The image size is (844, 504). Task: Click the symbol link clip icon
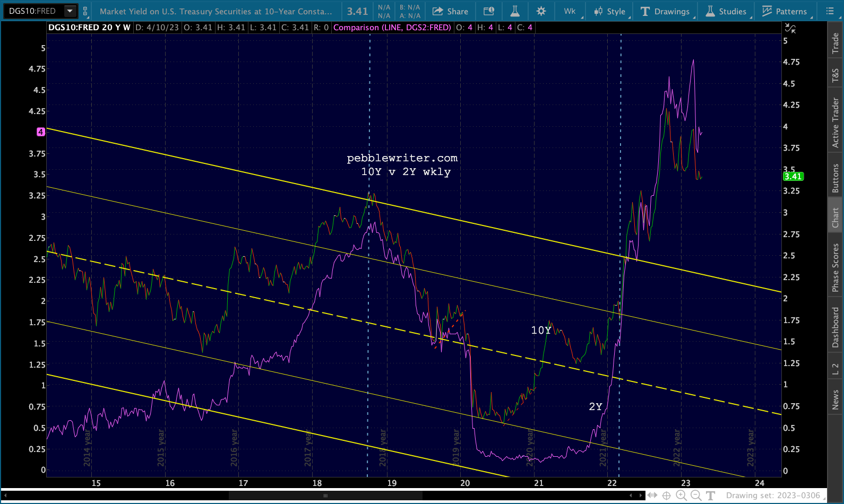85,11
